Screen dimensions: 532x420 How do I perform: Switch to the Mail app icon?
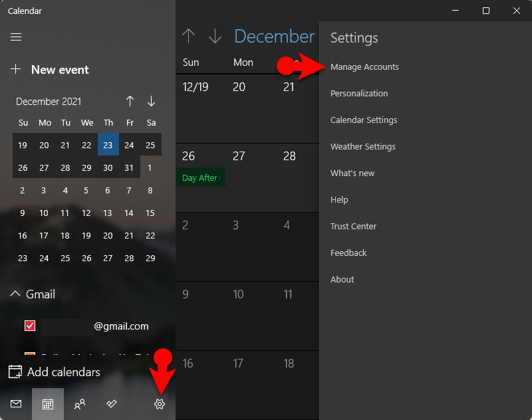tap(16, 404)
